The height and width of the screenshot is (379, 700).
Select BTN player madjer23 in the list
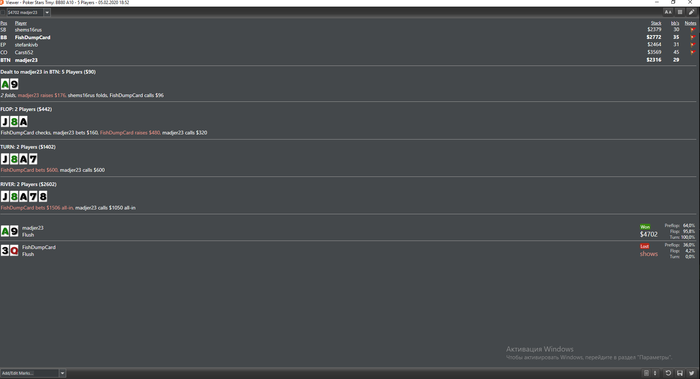click(26, 60)
